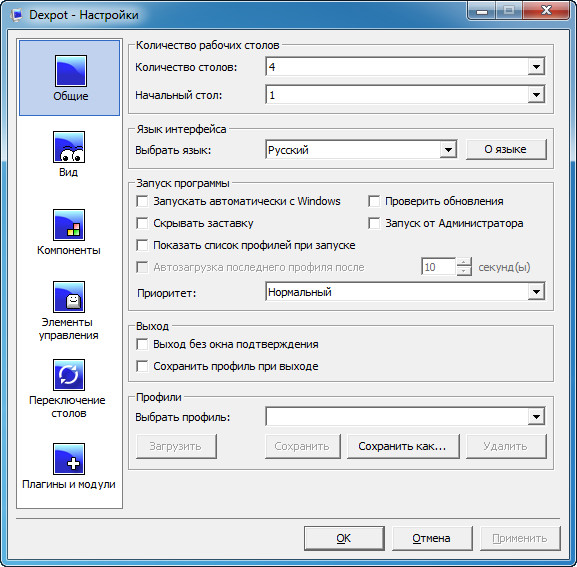Open Переключение столов sidebar icon

click(x=69, y=375)
